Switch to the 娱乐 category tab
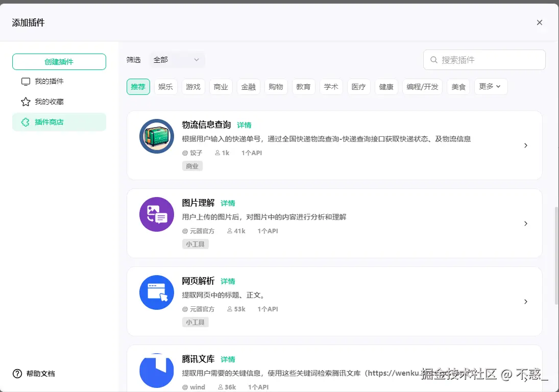This screenshot has width=559, height=392. (165, 86)
